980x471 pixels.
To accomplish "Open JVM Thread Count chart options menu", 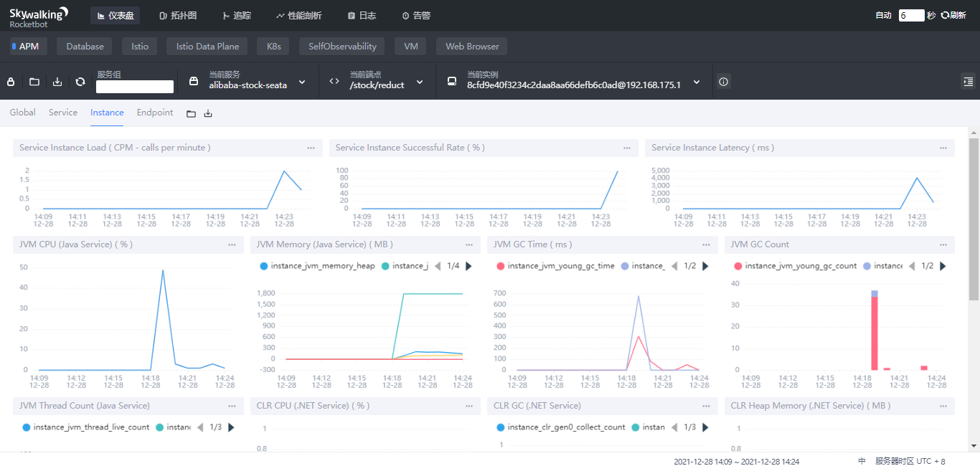I will point(232,406).
